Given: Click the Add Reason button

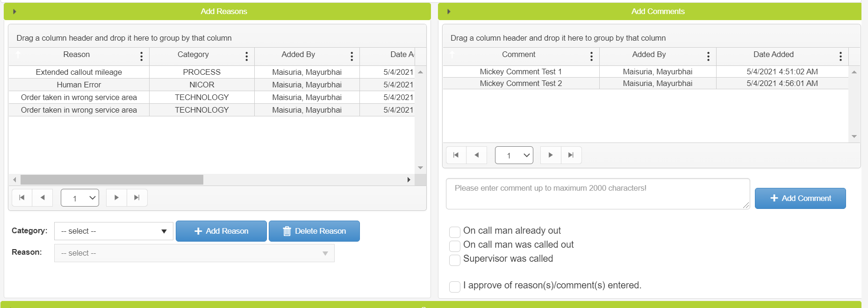Looking at the screenshot, I should point(221,231).
